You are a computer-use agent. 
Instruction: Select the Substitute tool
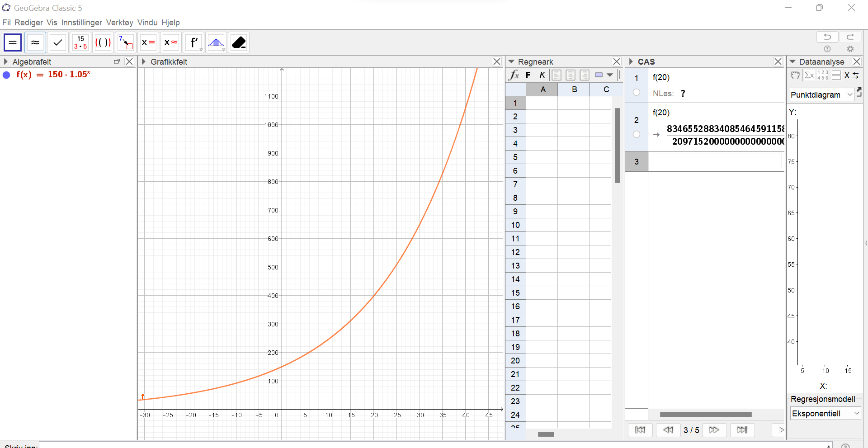point(126,42)
